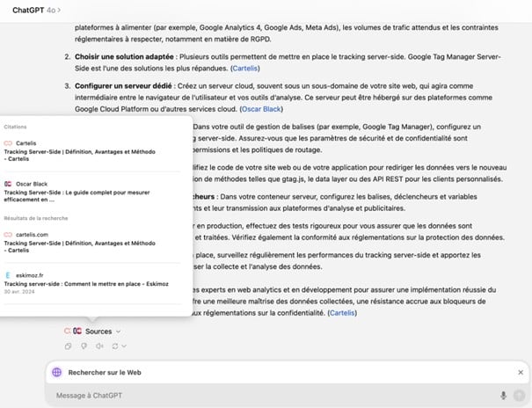Screen dimensions: 532x408
Task: Start voice dictation with the microphone icon
Action: pos(504,396)
